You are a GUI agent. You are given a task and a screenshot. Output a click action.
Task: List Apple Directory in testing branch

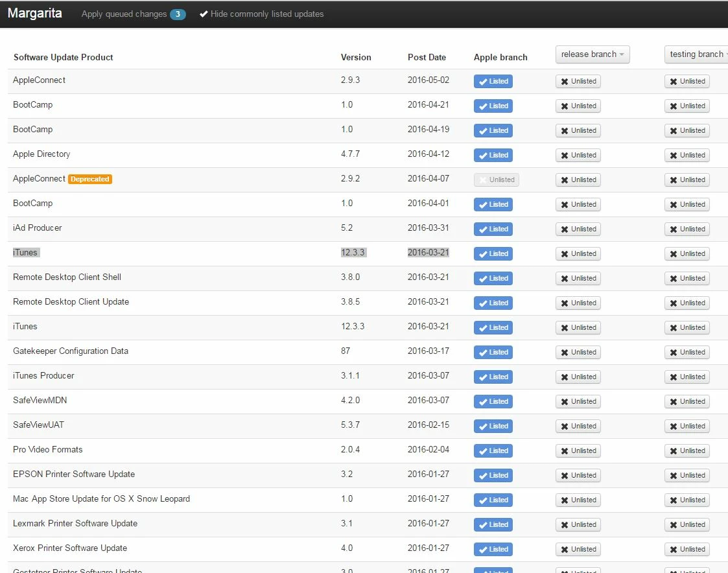tap(687, 155)
